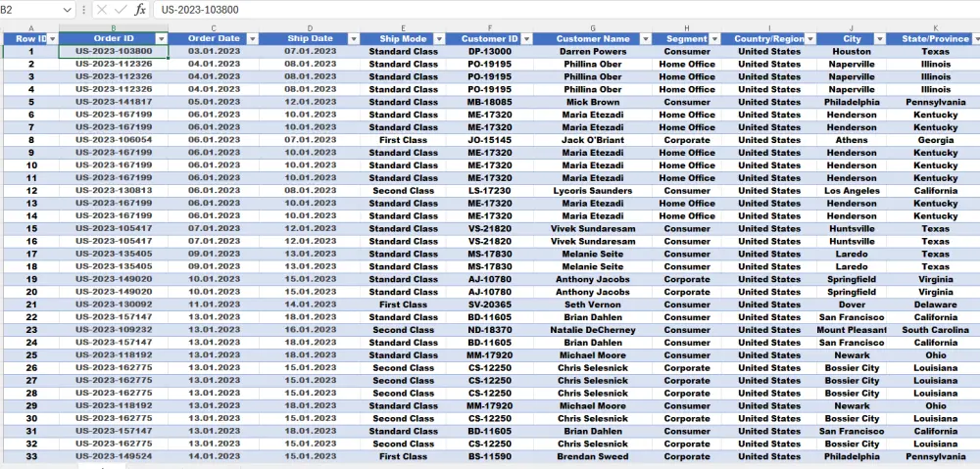Viewport: 980px width, 469px height.
Task: Click customer name Jack O'Briant
Action: (593, 140)
